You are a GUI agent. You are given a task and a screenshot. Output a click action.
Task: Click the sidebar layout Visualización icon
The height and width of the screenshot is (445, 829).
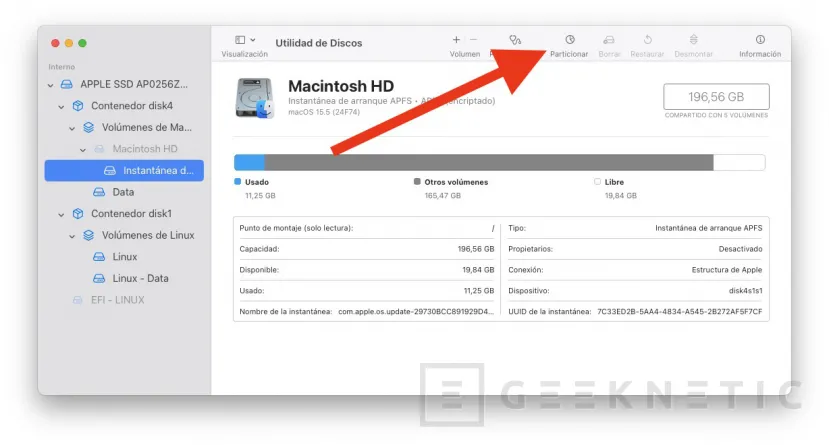point(240,40)
